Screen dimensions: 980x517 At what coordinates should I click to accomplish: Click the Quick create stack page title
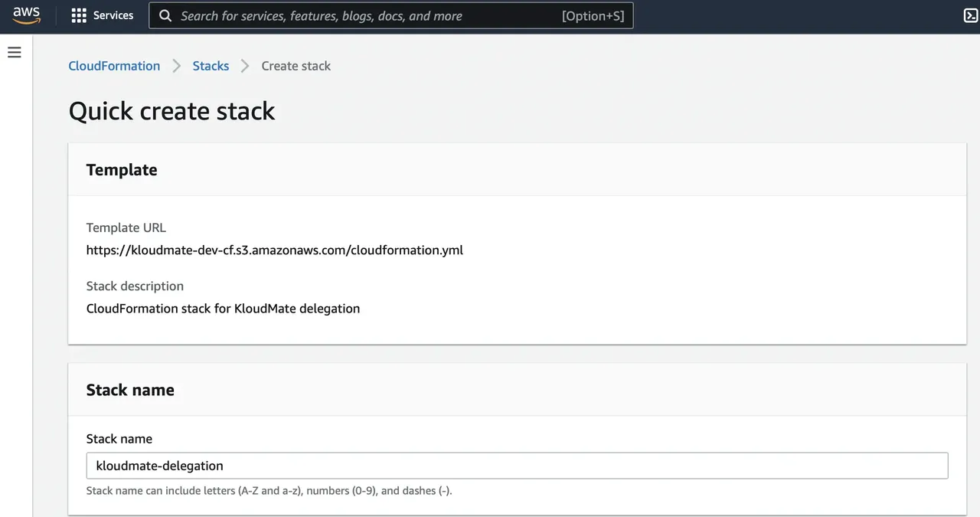tap(171, 110)
